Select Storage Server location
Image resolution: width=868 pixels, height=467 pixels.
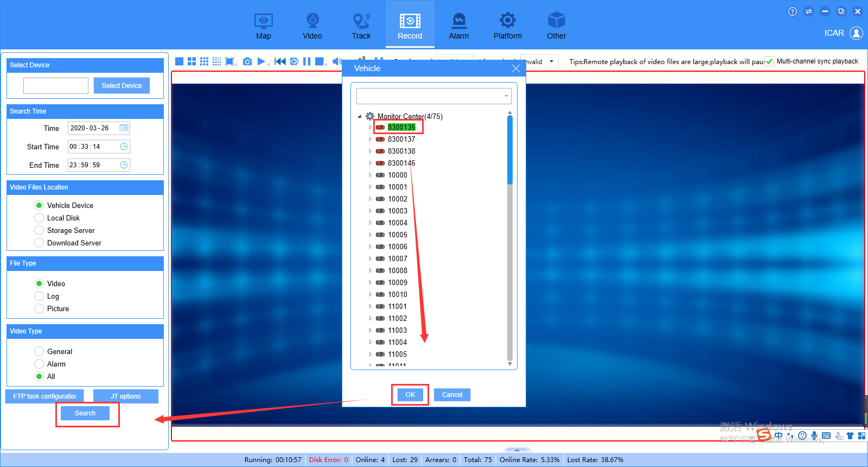pyautogui.click(x=39, y=230)
